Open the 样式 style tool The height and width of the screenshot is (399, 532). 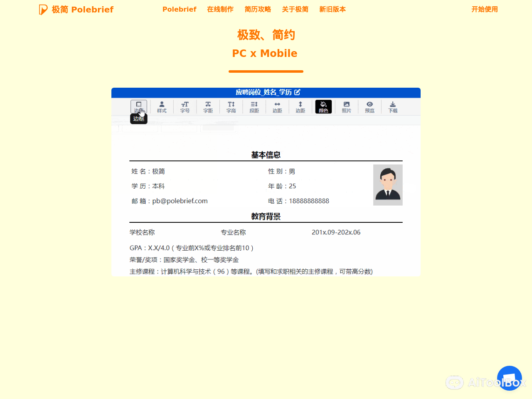point(162,106)
